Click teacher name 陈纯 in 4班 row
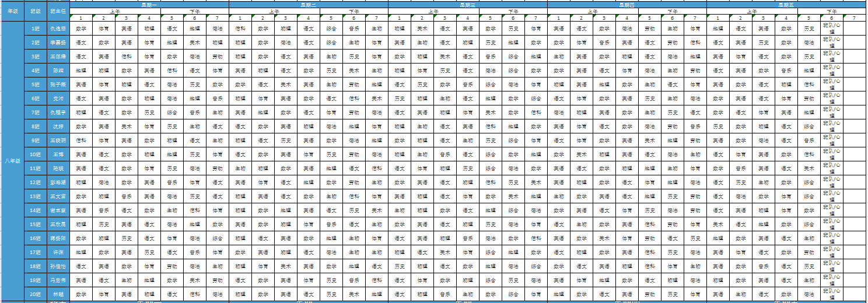This screenshot has width=868, height=303. tap(58, 70)
